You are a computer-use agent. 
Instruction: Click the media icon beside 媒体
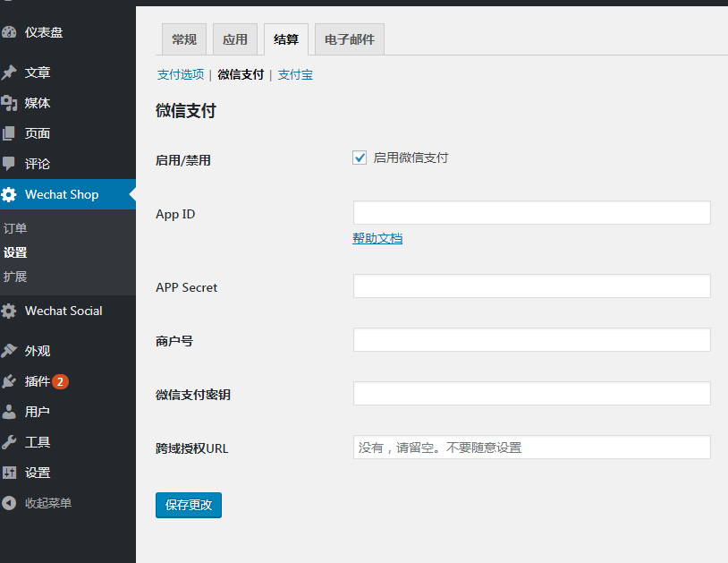9,103
